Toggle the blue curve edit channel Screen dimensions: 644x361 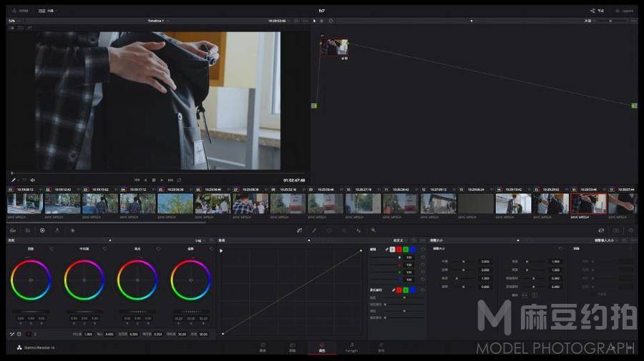[412, 249]
